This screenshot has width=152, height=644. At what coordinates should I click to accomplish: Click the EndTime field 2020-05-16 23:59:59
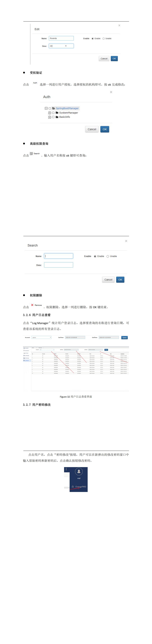click(109, 338)
